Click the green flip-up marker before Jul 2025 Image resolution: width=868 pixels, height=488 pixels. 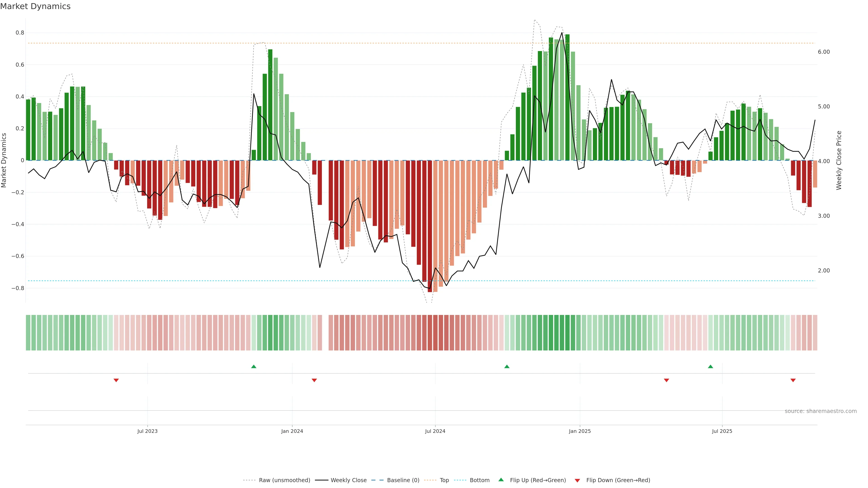(710, 366)
